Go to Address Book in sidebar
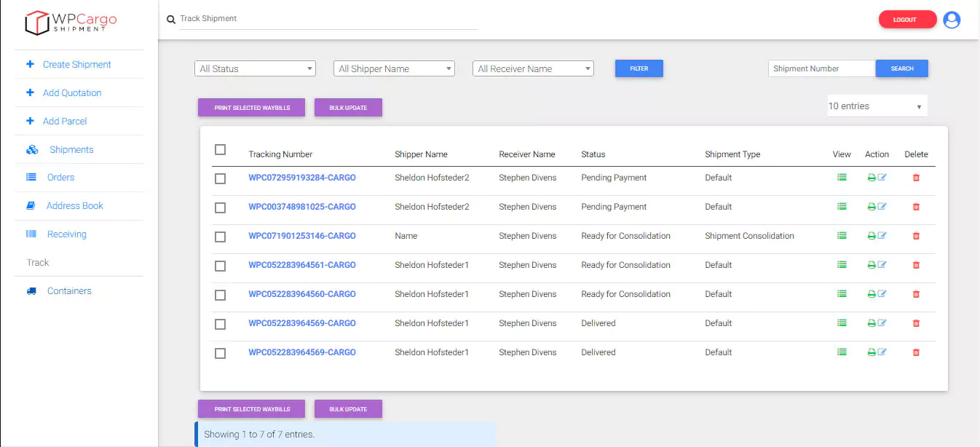980x447 pixels. pos(74,206)
